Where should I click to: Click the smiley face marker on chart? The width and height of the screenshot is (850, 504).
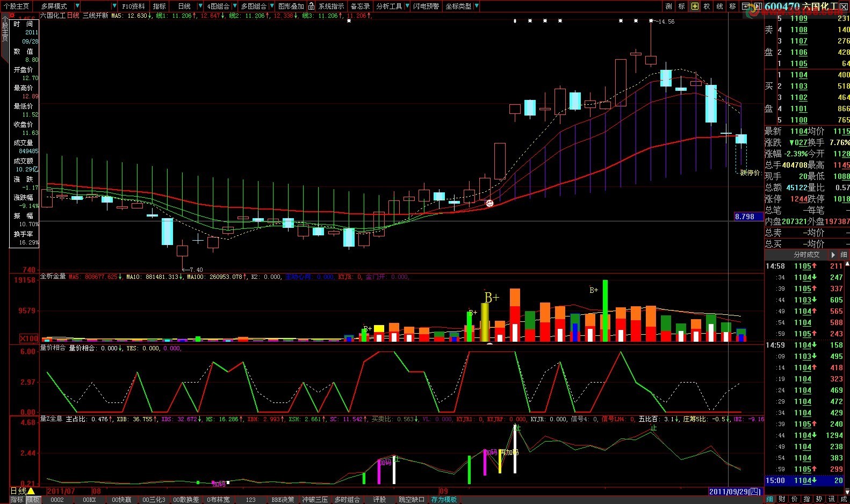[x=489, y=203]
